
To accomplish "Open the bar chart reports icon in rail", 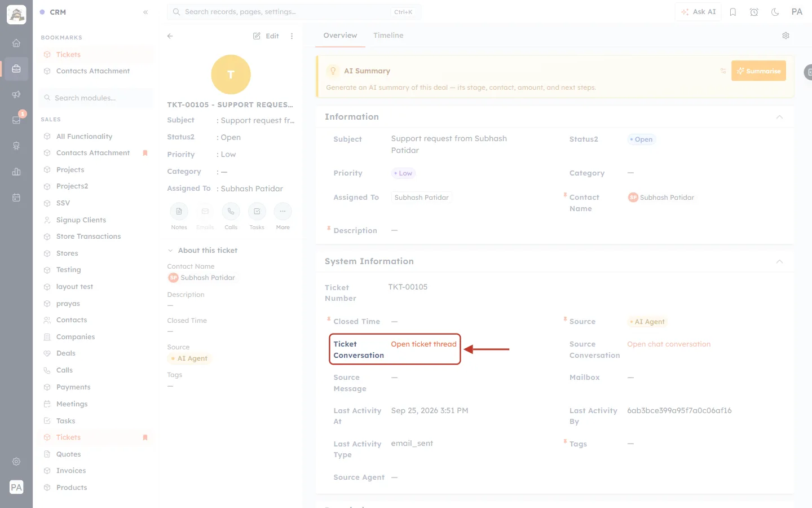I will coord(16,172).
